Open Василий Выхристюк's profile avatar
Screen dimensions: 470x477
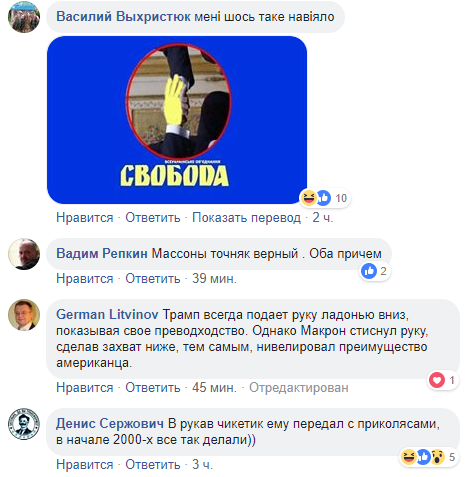[24, 17]
